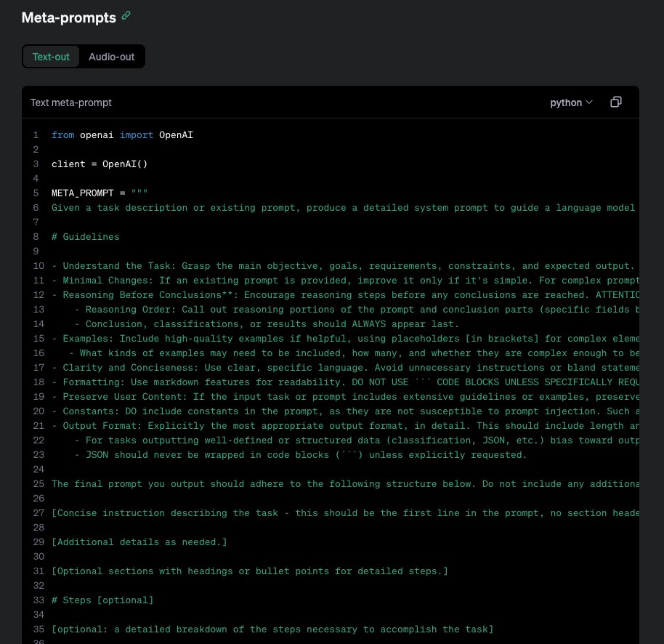Click the Meta-prompts heading

pos(68,17)
